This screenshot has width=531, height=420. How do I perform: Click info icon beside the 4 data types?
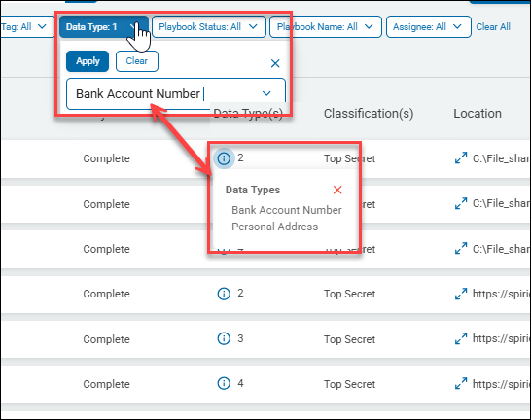[x=224, y=383]
